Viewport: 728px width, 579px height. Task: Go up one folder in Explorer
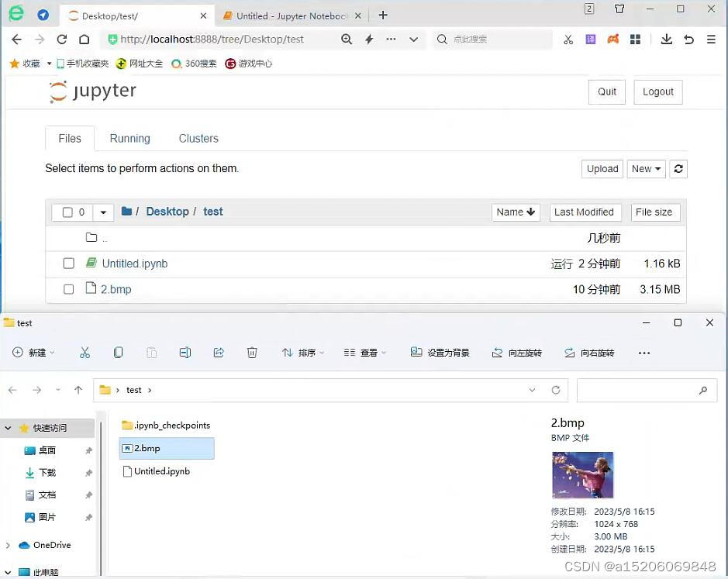click(x=78, y=390)
